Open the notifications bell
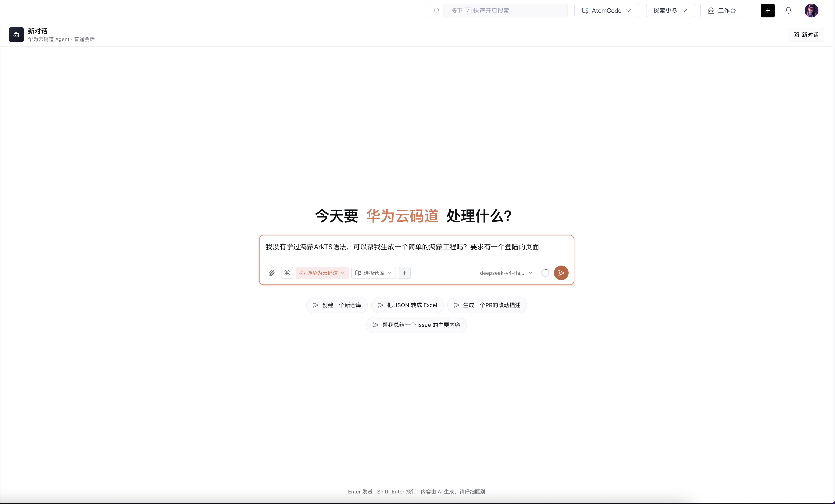835x504 pixels. pyautogui.click(x=788, y=11)
